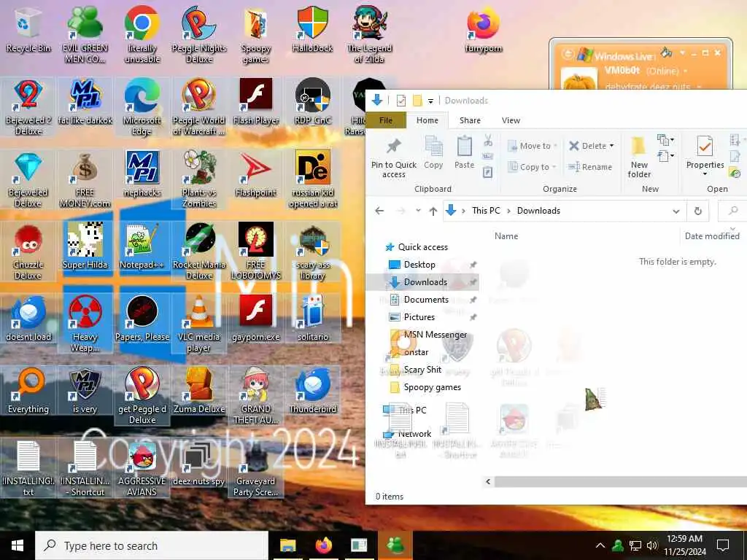Select the Zuma Deluxe icon
Screen dimensions: 747x560
pos(199,391)
